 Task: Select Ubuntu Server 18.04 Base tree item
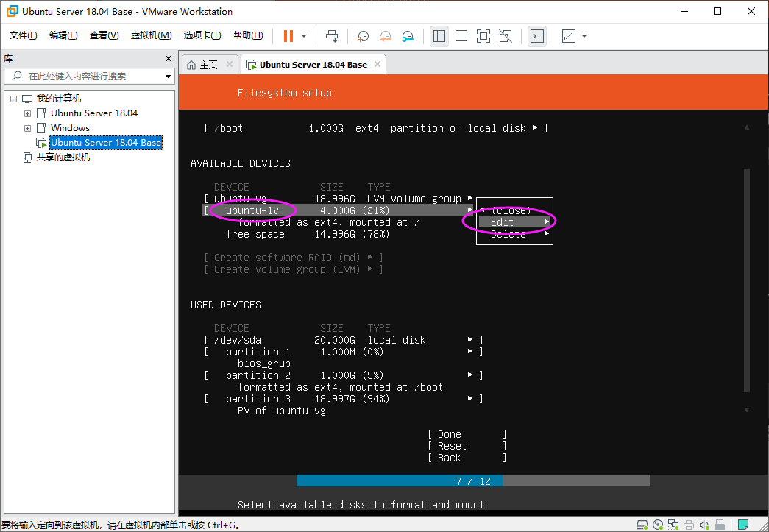pyautogui.click(x=106, y=143)
